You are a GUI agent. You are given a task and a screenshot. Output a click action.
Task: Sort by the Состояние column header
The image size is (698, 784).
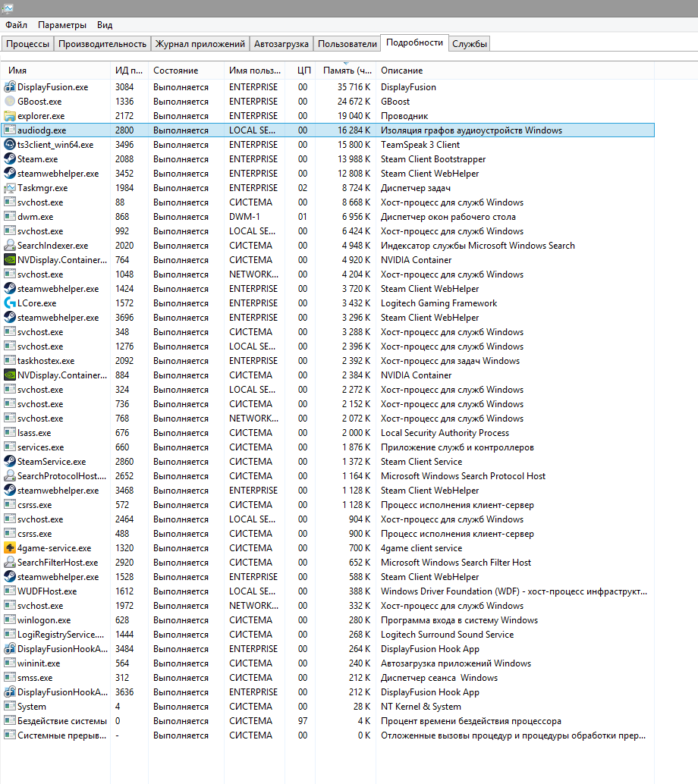pyautogui.click(x=186, y=71)
